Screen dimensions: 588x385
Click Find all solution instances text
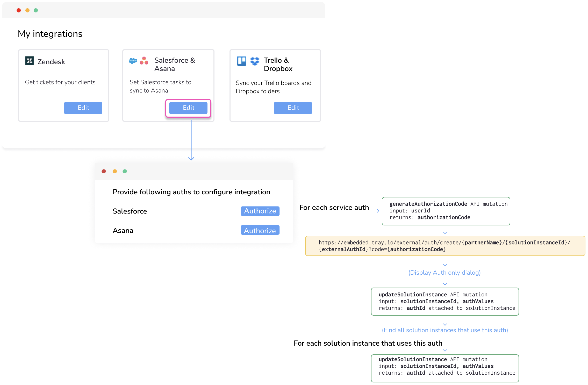click(445, 330)
